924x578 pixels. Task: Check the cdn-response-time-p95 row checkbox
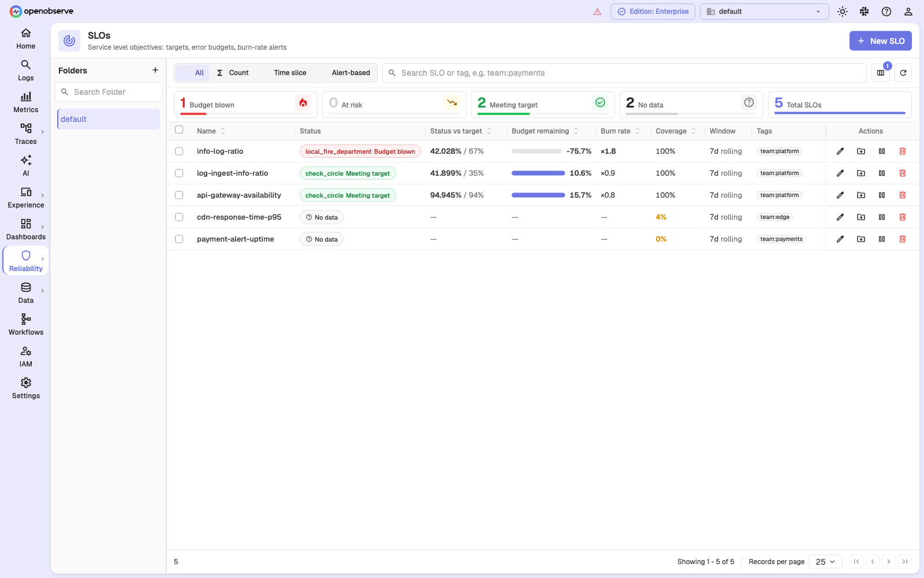point(179,217)
